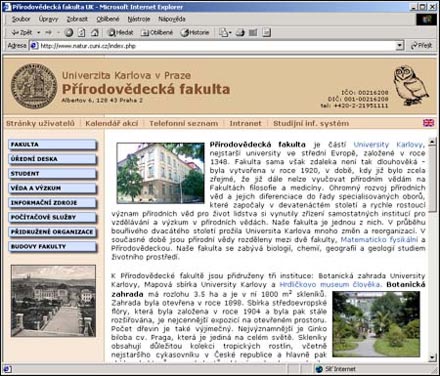Screen dimensions: 440x376
Task: Click the 'Univerzita Karlova v Praze' text
Action: click(126, 75)
